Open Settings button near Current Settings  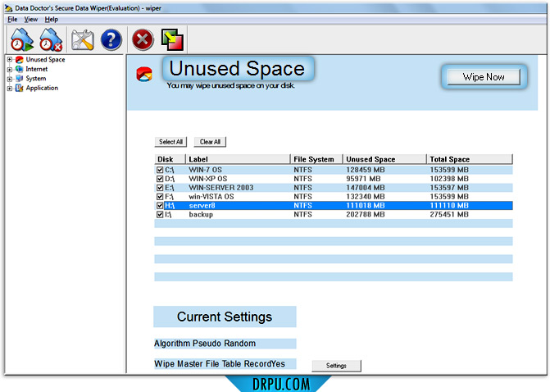(336, 366)
